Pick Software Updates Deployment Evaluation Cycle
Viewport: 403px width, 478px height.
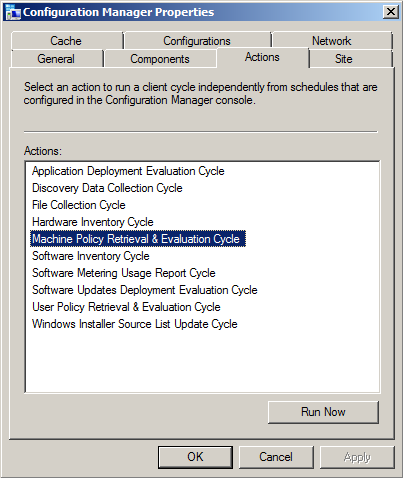coord(145,290)
